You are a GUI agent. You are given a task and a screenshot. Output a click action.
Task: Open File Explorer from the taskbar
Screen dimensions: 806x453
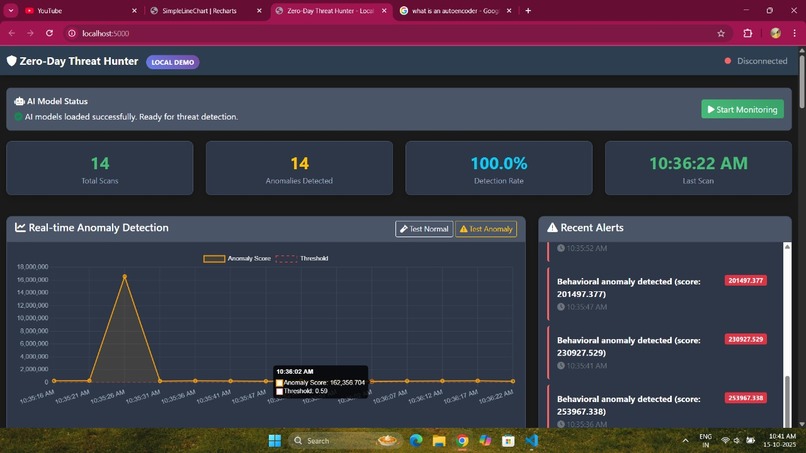click(438, 441)
